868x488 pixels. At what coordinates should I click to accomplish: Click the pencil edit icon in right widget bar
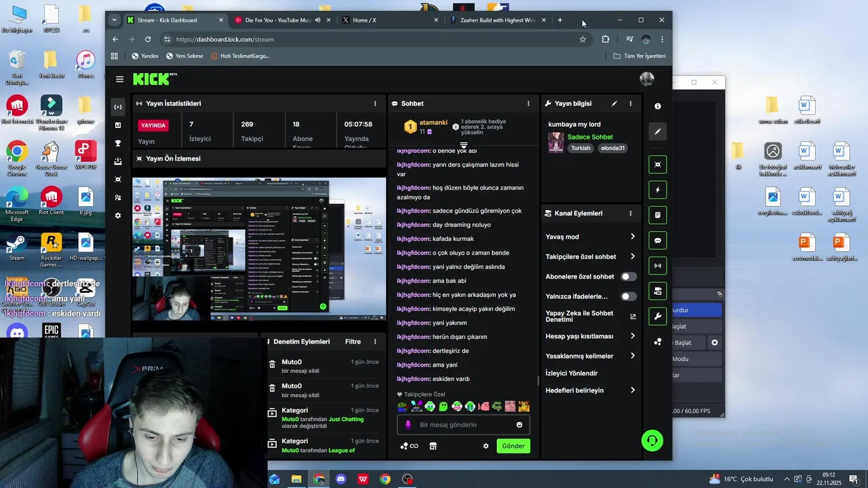(x=657, y=131)
